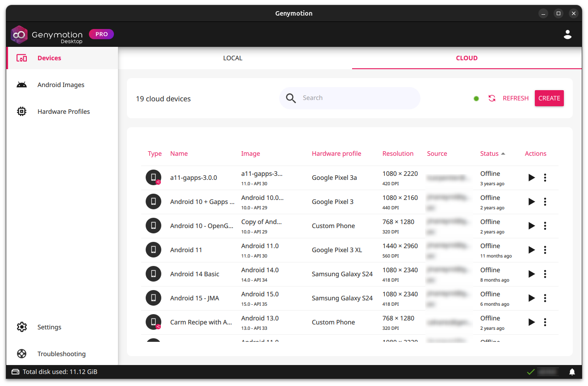Click the notification bell icon
This screenshot has height=386, width=588.
coord(572,371)
